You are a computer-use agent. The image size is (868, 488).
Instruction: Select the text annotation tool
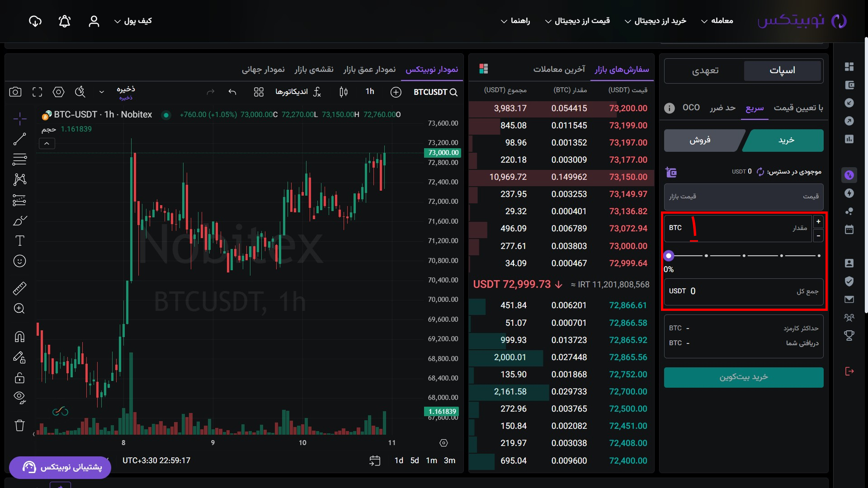(x=19, y=241)
